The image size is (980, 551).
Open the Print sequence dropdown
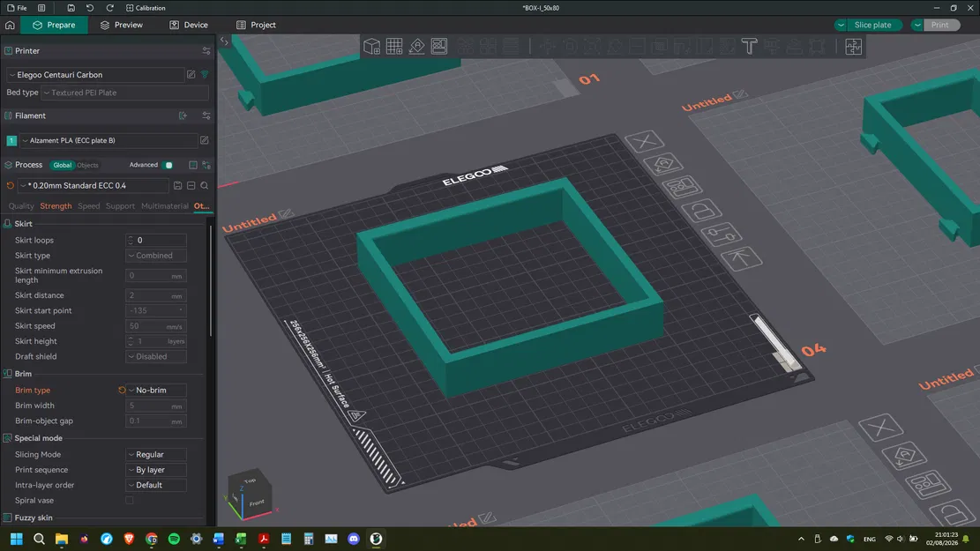pyautogui.click(x=156, y=470)
